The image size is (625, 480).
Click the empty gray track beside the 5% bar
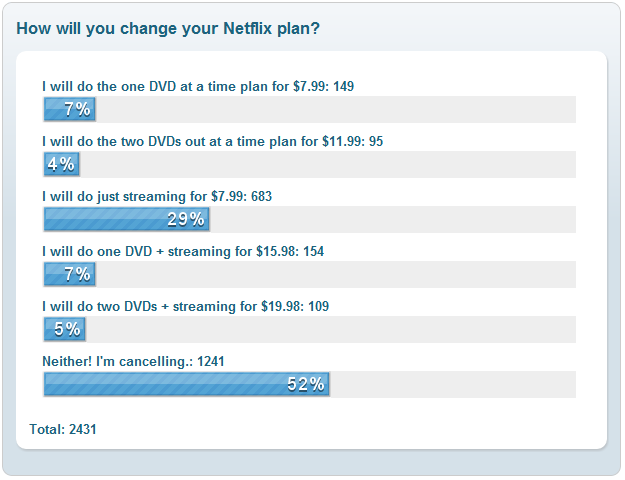tap(331, 329)
